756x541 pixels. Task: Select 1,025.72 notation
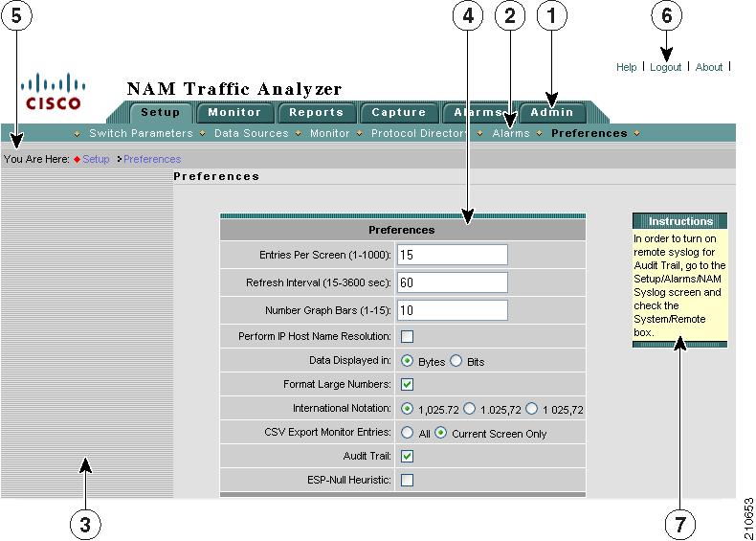click(x=407, y=409)
